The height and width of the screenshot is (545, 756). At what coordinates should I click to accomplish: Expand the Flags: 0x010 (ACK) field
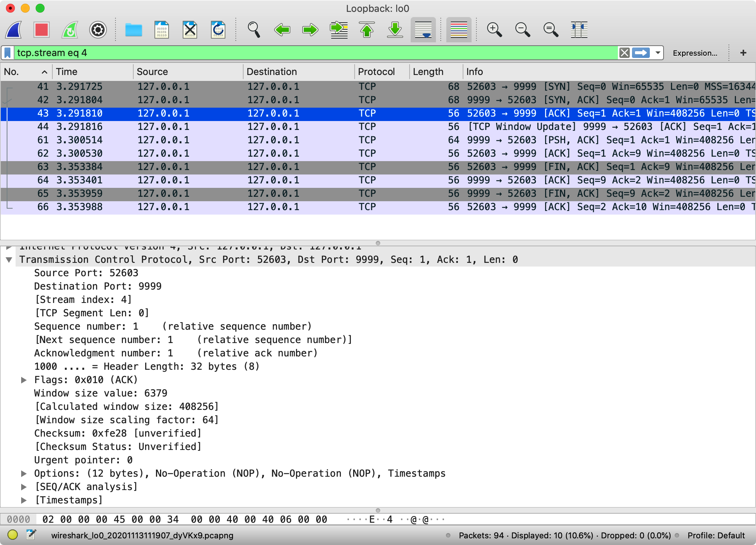(24, 380)
